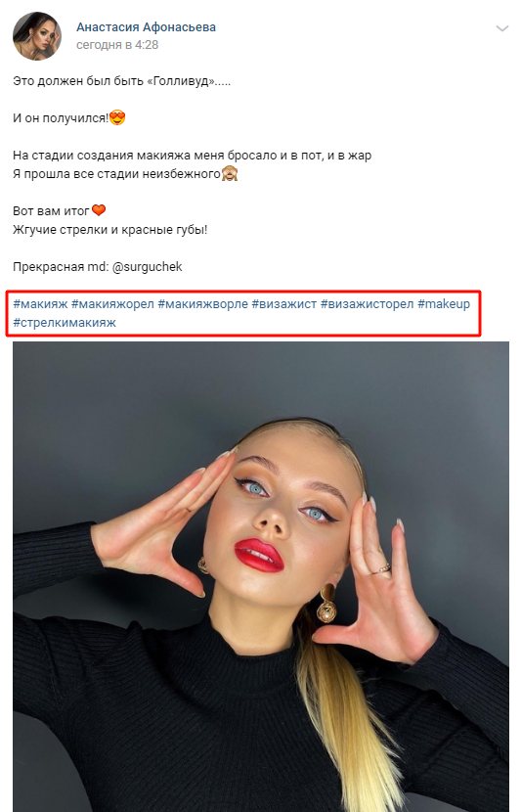Open Анастасия Афонасьева's profile avatar
Viewport: 521px width, 812px height.
point(37,36)
